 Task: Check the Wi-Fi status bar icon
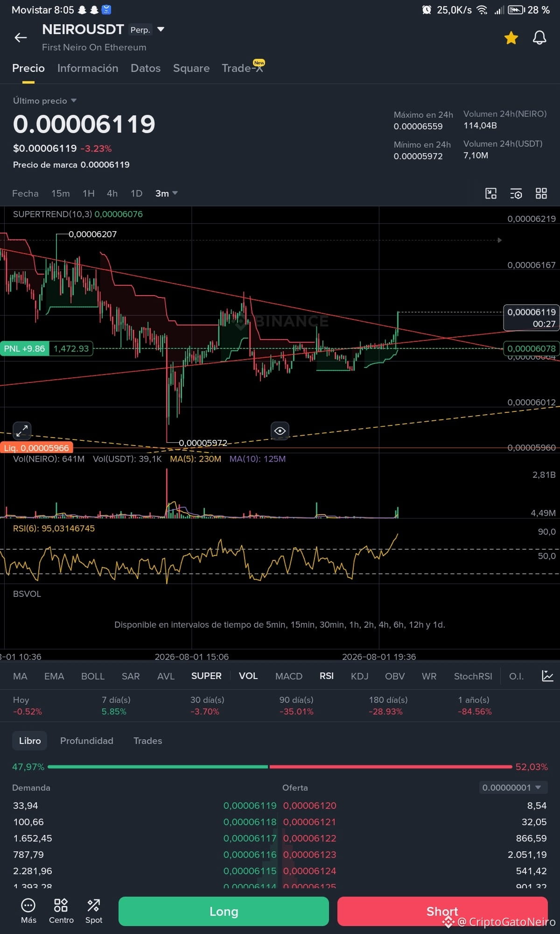tap(482, 10)
